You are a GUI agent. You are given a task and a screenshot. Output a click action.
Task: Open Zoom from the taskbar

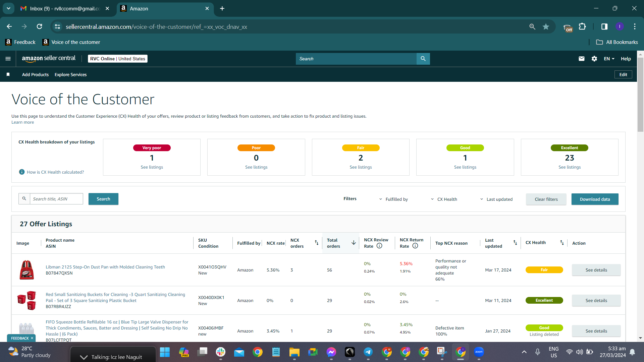click(x=479, y=352)
